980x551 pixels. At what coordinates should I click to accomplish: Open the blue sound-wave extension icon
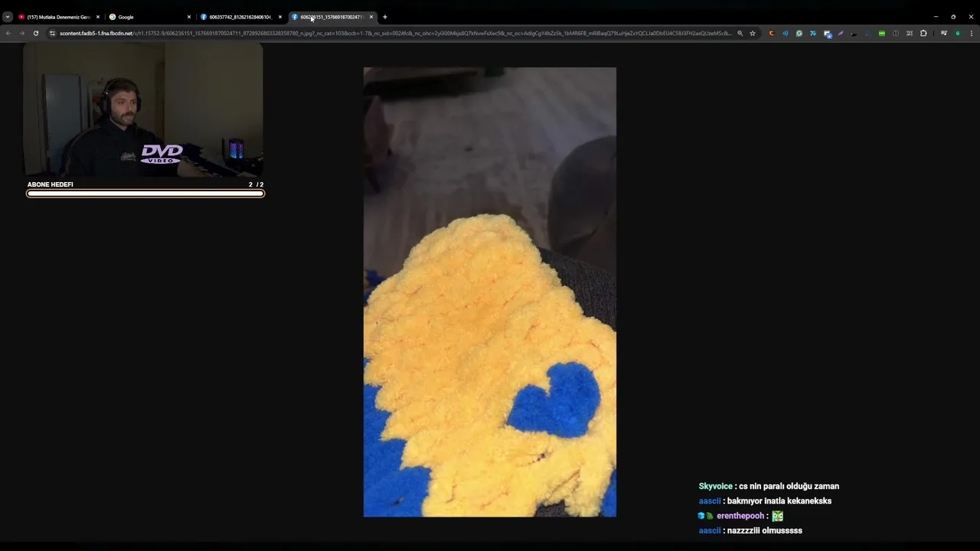pos(786,33)
